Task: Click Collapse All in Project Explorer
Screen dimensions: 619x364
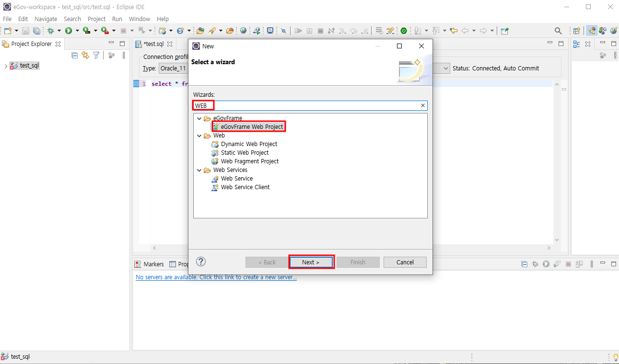Action: click(x=74, y=56)
